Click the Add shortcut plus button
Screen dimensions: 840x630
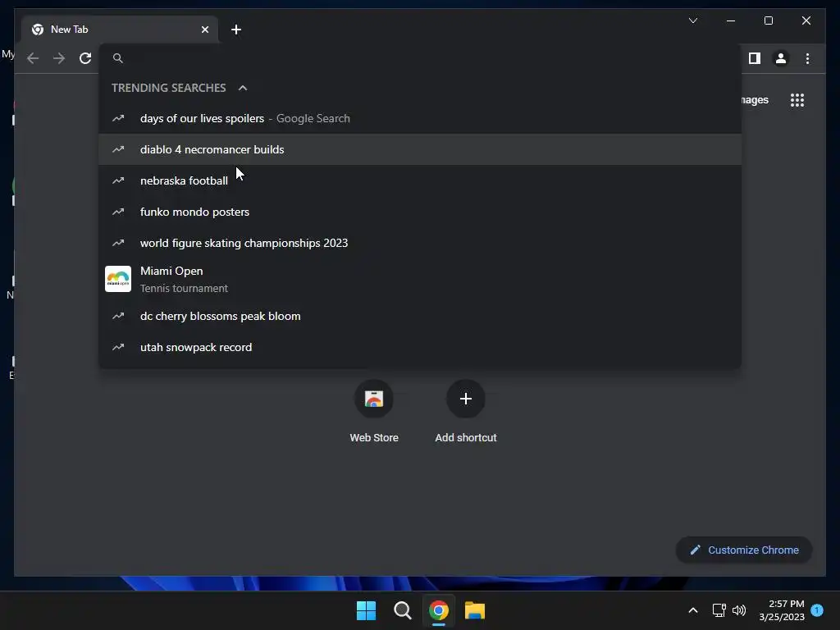(x=466, y=399)
